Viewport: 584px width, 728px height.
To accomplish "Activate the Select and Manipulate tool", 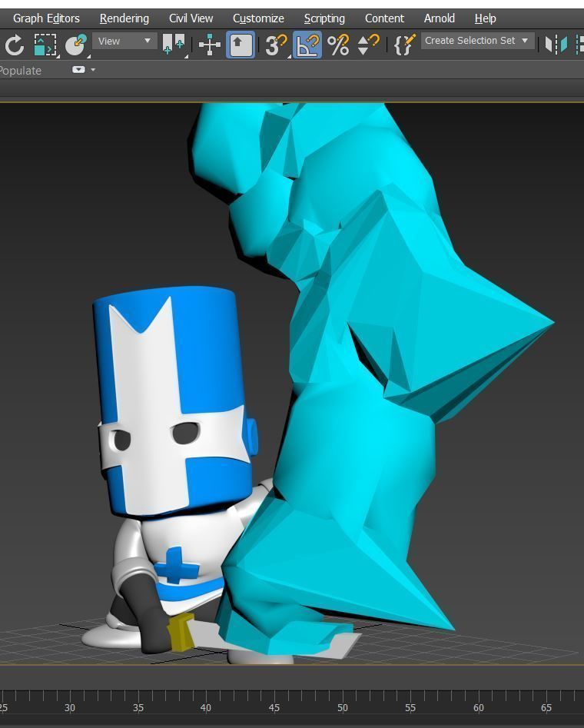I will [x=209, y=45].
